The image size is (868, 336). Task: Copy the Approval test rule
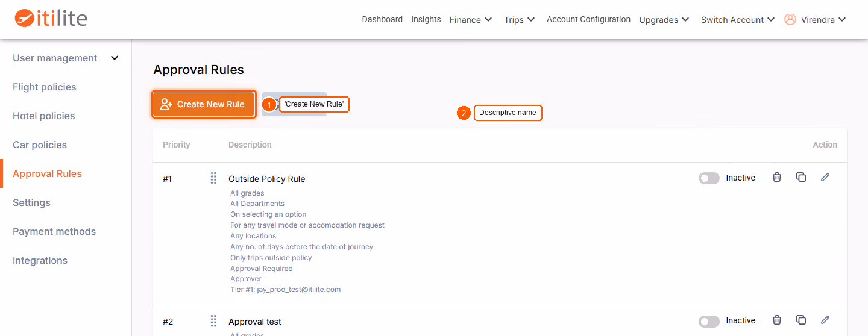tap(801, 320)
